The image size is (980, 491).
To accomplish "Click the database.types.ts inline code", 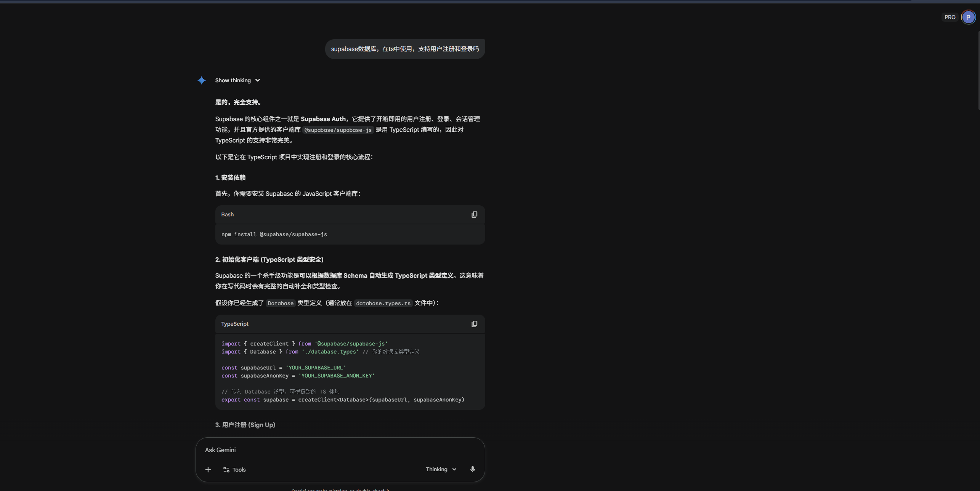I will (x=383, y=304).
